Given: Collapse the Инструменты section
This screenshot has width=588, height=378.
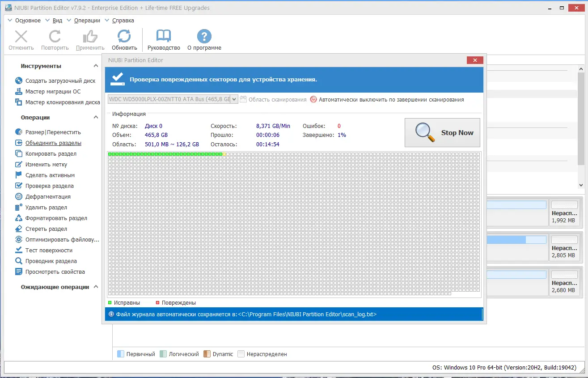Looking at the screenshot, I should (96, 66).
